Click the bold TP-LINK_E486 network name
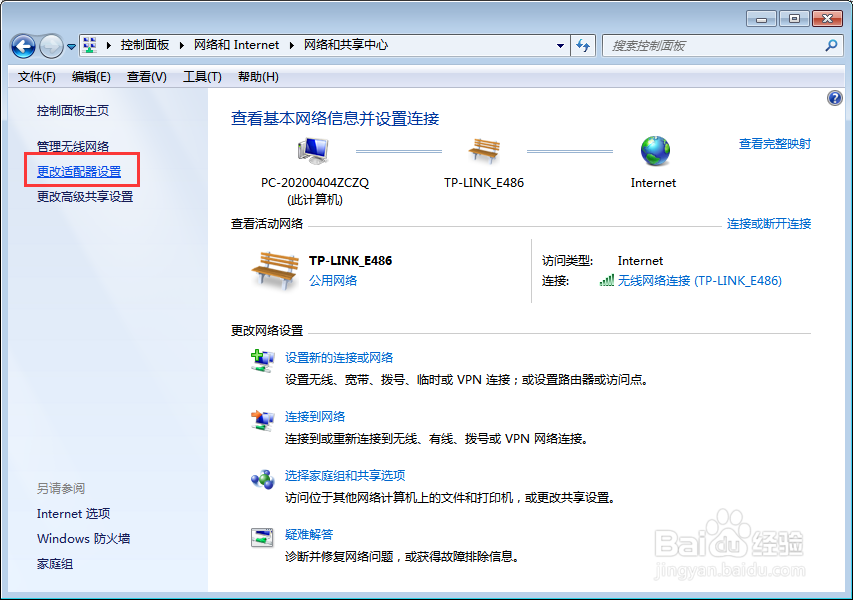Screen dimensions: 853x600 pos(350,261)
